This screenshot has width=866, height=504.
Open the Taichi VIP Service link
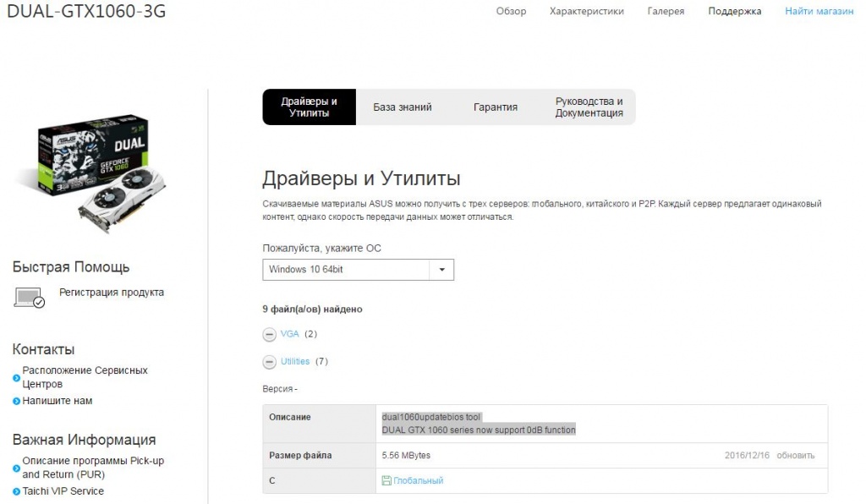[63, 491]
